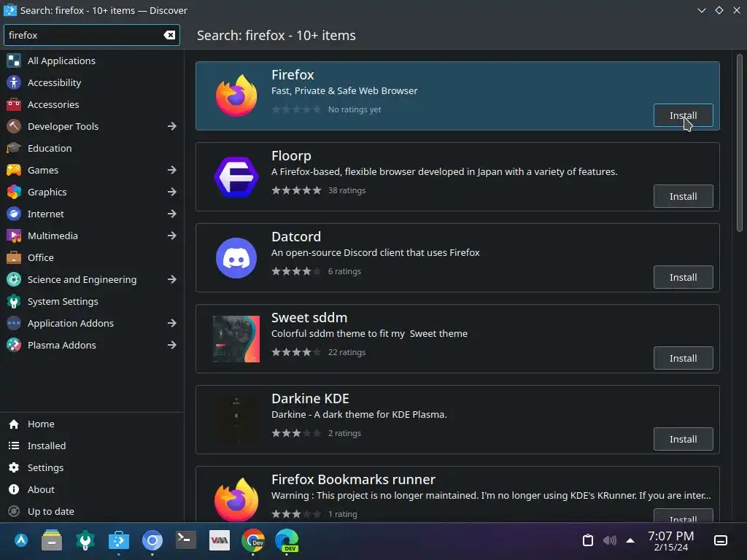Install the Sweet sddm theme
Screen dimensions: 747x560
[x=683, y=358]
